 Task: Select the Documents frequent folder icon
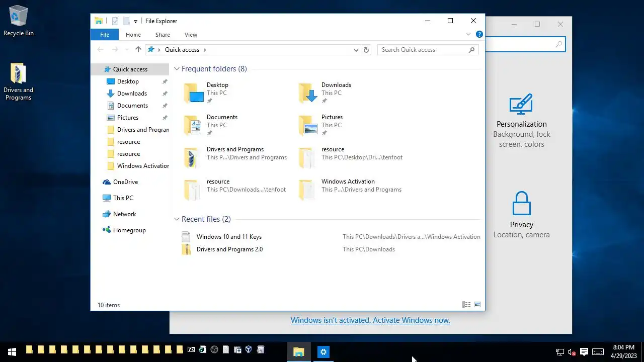click(x=193, y=126)
